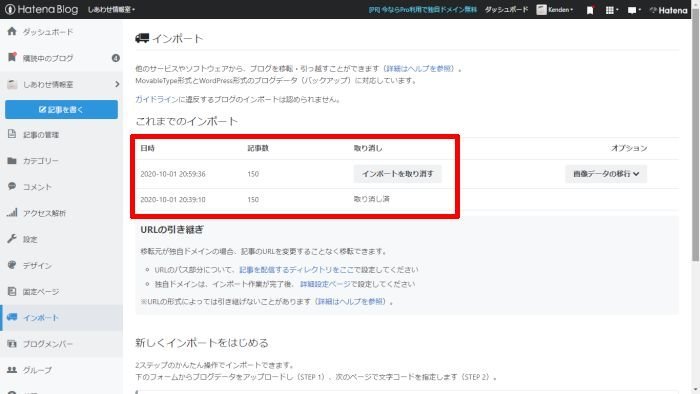Image resolution: width=700 pixels, height=394 pixels.
Task: Open 記事を配信するディレクトリをここで link
Action: [296, 270]
